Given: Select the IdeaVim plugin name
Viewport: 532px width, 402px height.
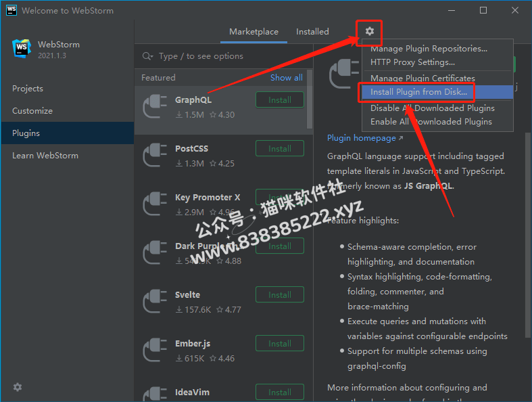Looking at the screenshot, I should (x=192, y=392).
